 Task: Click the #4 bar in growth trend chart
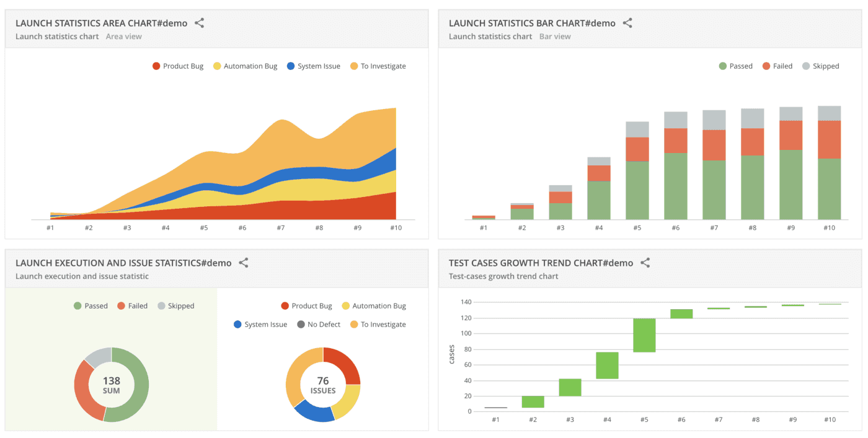pyautogui.click(x=607, y=366)
